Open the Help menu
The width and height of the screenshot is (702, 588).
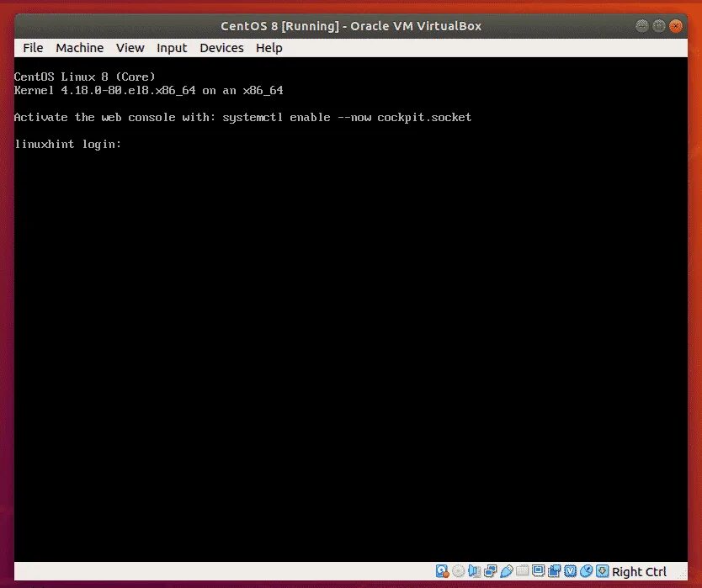pos(269,48)
